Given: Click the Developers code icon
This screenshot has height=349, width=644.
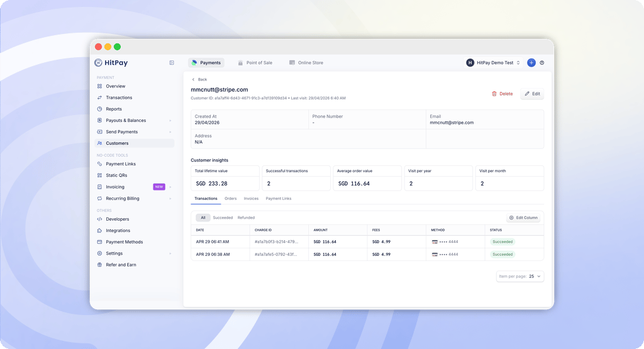Looking at the screenshot, I should [x=99, y=219].
